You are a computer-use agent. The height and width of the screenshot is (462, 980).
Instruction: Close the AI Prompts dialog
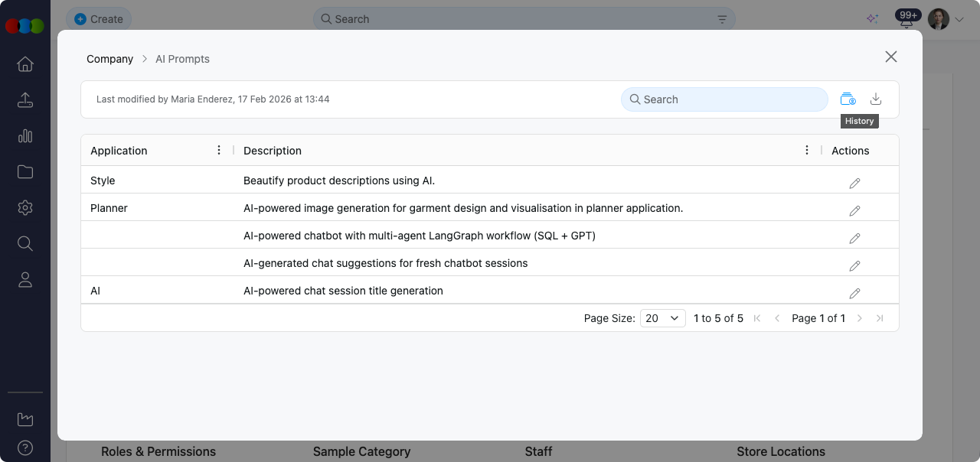[890, 57]
